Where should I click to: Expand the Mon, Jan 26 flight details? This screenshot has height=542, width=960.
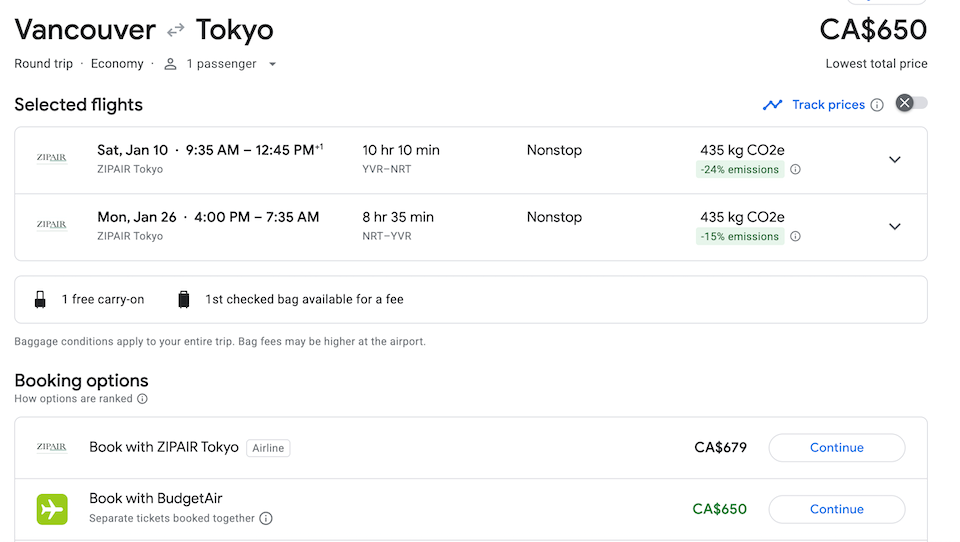pyautogui.click(x=895, y=227)
